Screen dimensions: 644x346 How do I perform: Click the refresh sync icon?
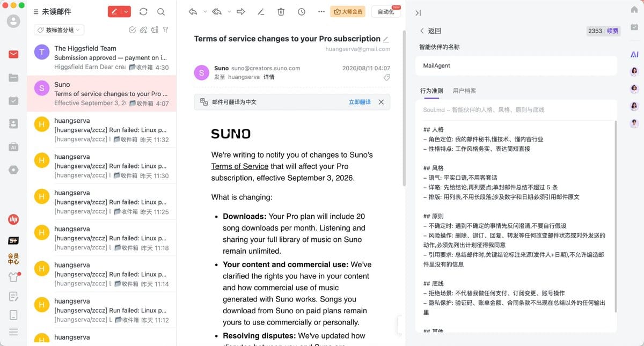(143, 11)
